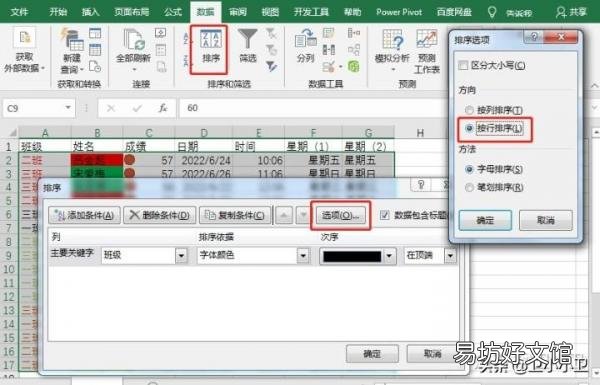
Task: Switch to the 公式 ribbon tab
Action: point(173,12)
